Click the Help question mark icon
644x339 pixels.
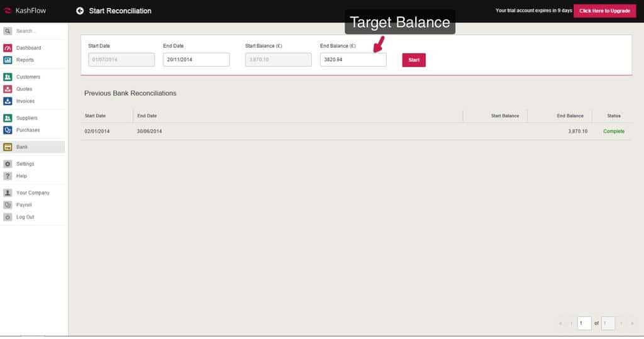click(x=8, y=176)
